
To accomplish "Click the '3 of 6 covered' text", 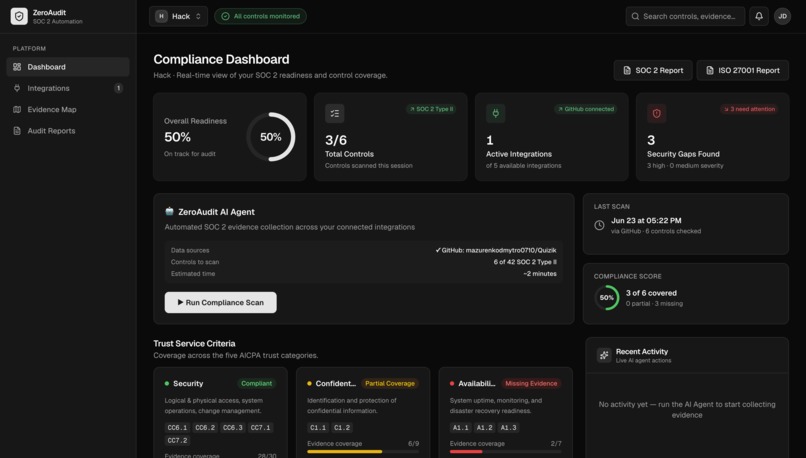I will click(651, 293).
